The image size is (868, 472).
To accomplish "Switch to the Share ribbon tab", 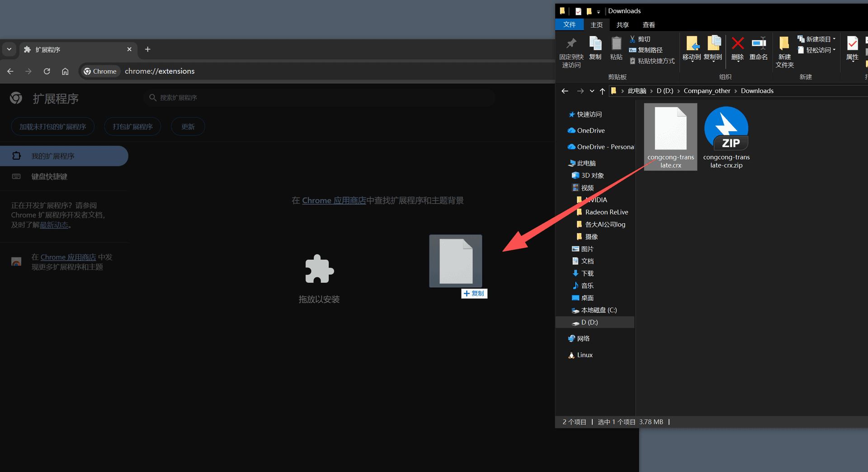I will 623,25.
